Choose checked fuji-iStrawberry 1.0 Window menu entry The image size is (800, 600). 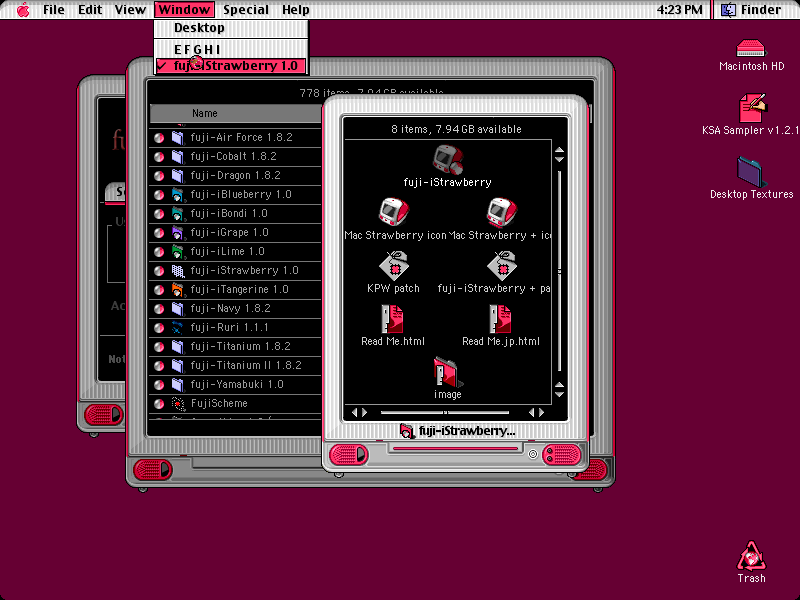point(231,66)
